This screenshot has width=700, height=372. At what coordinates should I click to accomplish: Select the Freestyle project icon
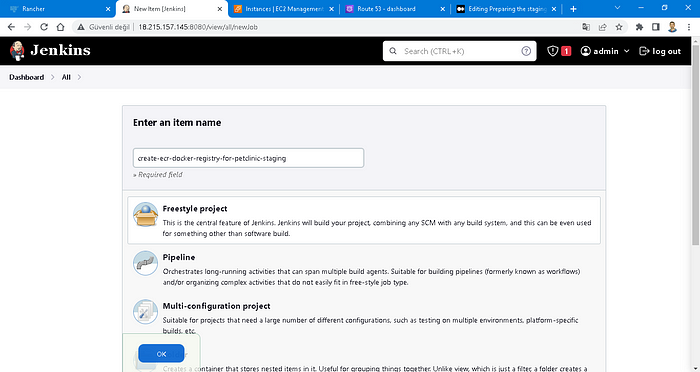click(145, 215)
